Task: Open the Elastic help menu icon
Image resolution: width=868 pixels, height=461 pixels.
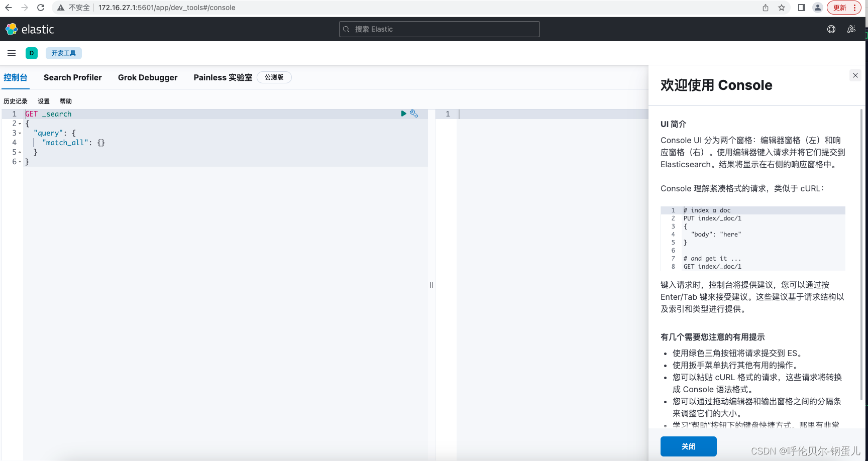Action: point(831,29)
